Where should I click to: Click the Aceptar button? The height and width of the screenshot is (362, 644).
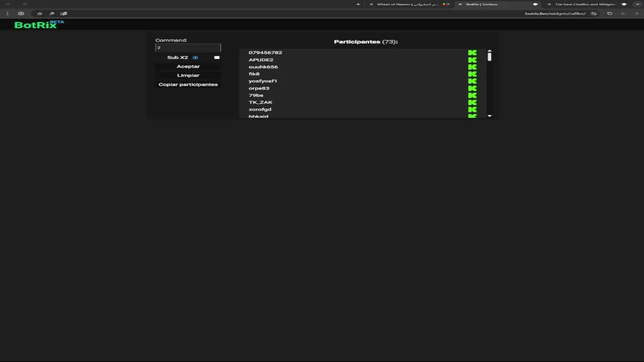pos(188,66)
